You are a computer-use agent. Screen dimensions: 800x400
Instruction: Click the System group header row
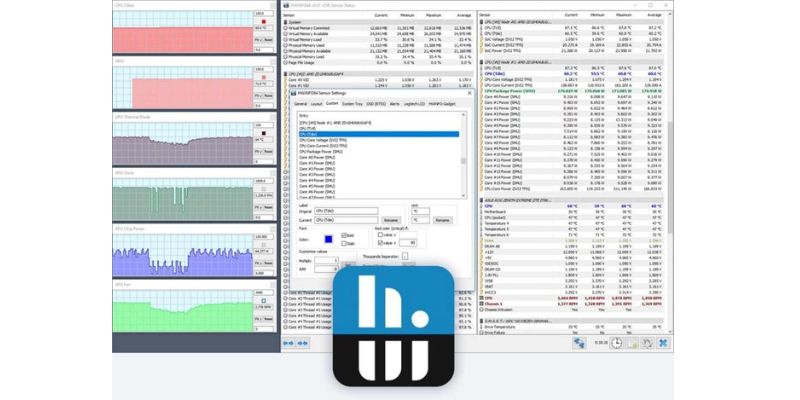[379, 22]
